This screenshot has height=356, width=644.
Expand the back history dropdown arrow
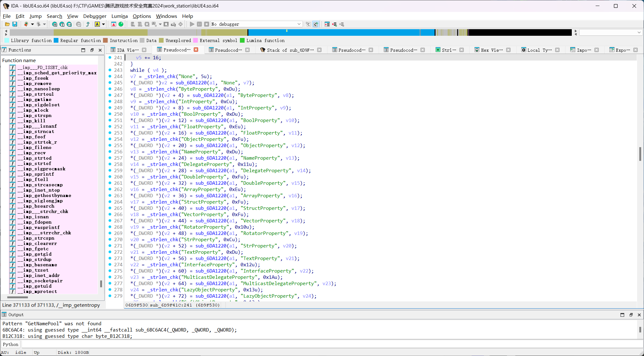[32, 24]
